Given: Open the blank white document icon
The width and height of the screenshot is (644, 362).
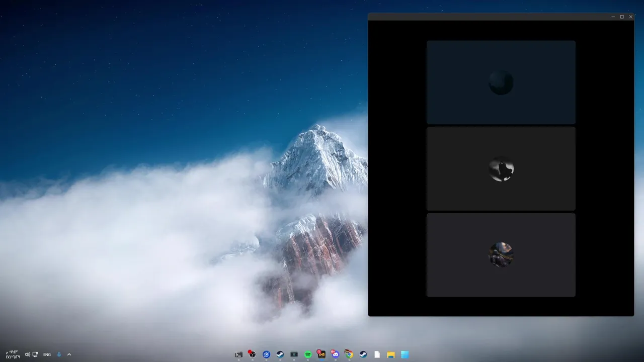Looking at the screenshot, I should [x=377, y=354].
